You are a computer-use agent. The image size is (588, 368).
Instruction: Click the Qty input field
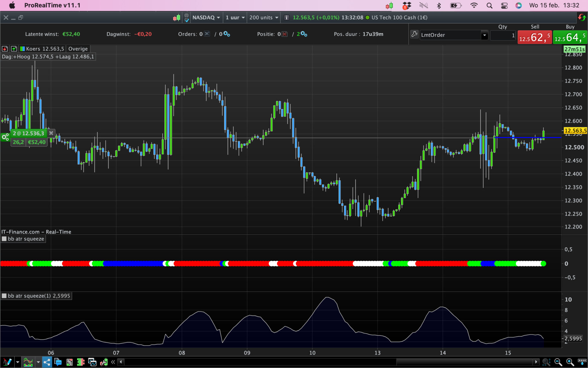pos(502,35)
